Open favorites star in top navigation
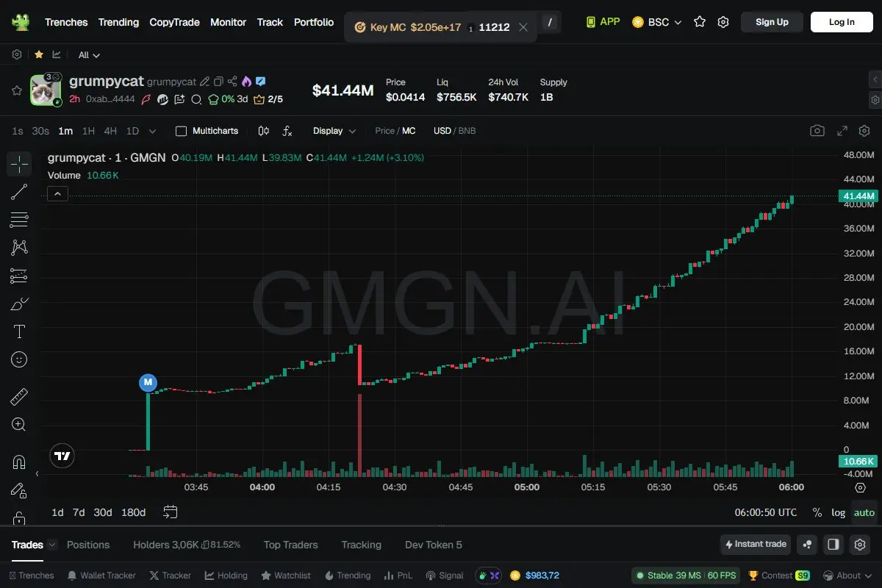Image resolution: width=882 pixels, height=588 pixels. pyautogui.click(x=700, y=22)
